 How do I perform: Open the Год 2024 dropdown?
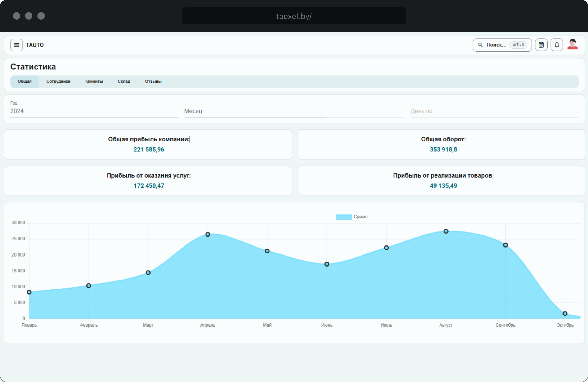point(94,111)
